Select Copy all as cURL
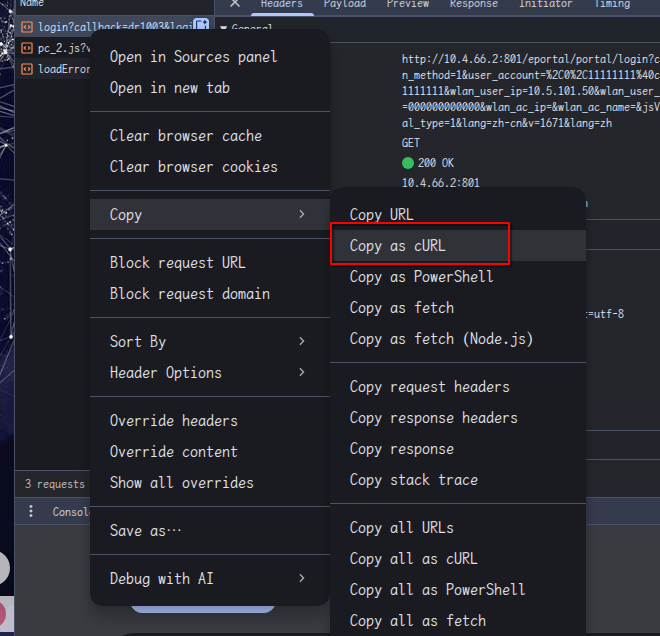660x636 pixels. pyautogui.click(x=458, y=559)
